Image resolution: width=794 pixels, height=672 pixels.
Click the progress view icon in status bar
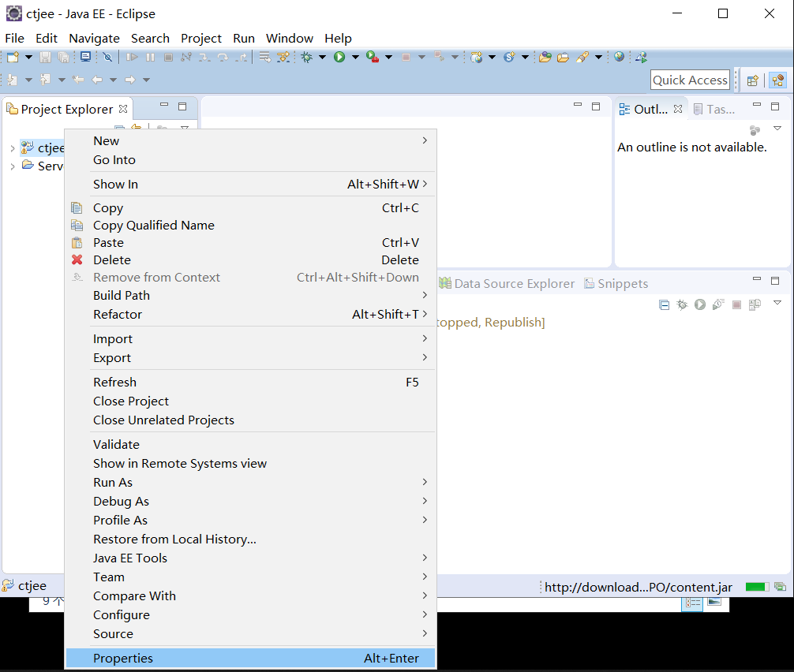[781, 587]
